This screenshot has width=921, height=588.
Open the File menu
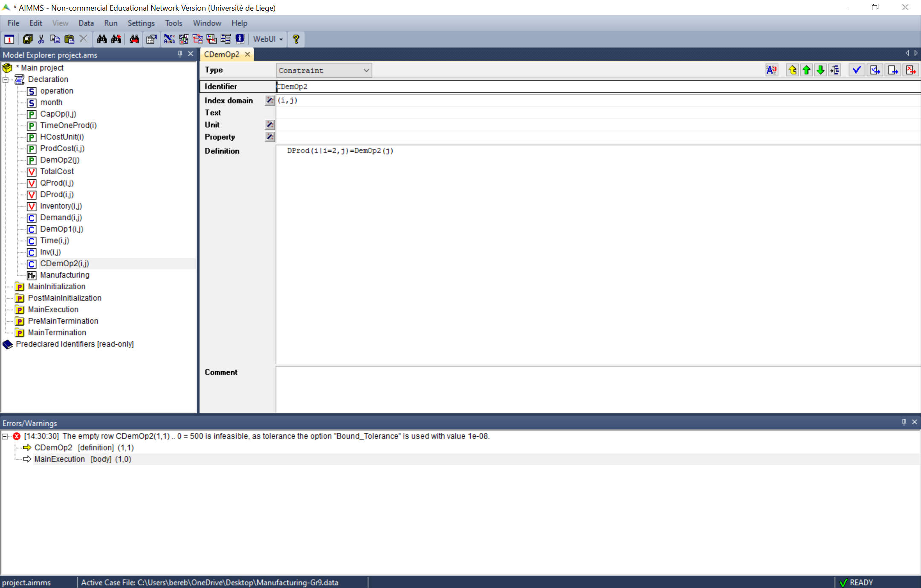point(13,23)
